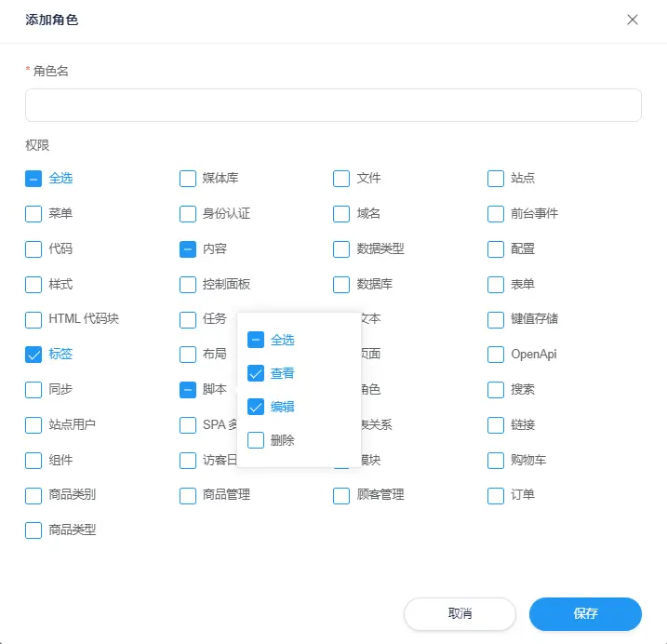
Task: Enable the OpenApi permission checkbox
Action: (x=496, y=355)
